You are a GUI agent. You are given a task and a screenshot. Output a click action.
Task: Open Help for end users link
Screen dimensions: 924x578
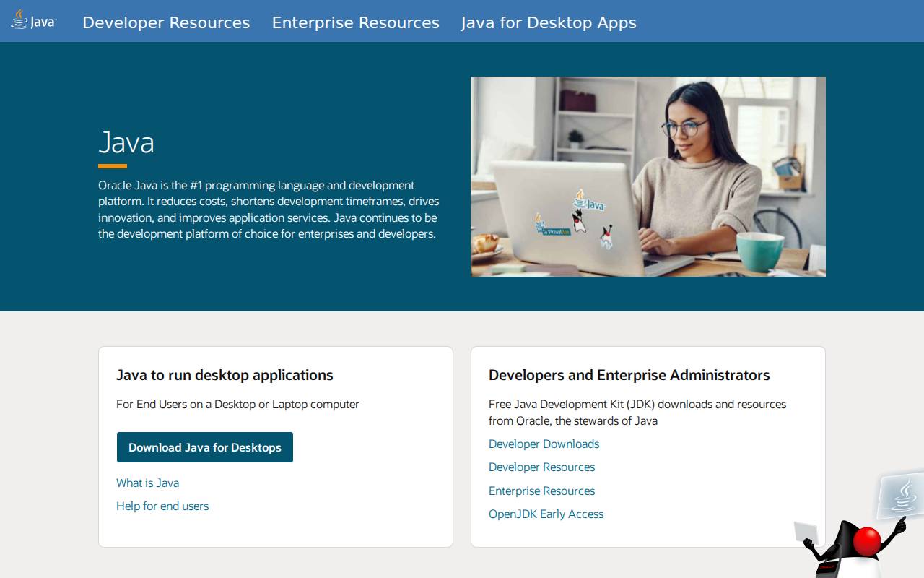click(x=162, y=506)
